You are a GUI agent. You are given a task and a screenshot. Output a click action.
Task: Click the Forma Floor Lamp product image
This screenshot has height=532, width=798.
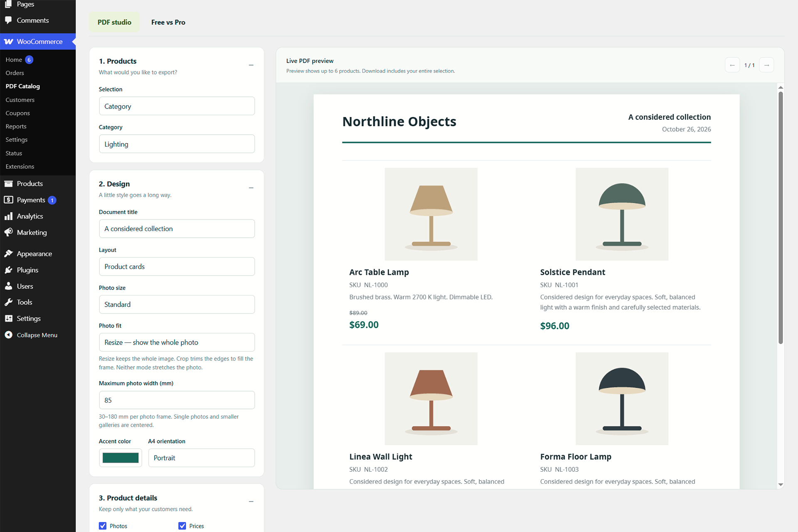(622, 399)
